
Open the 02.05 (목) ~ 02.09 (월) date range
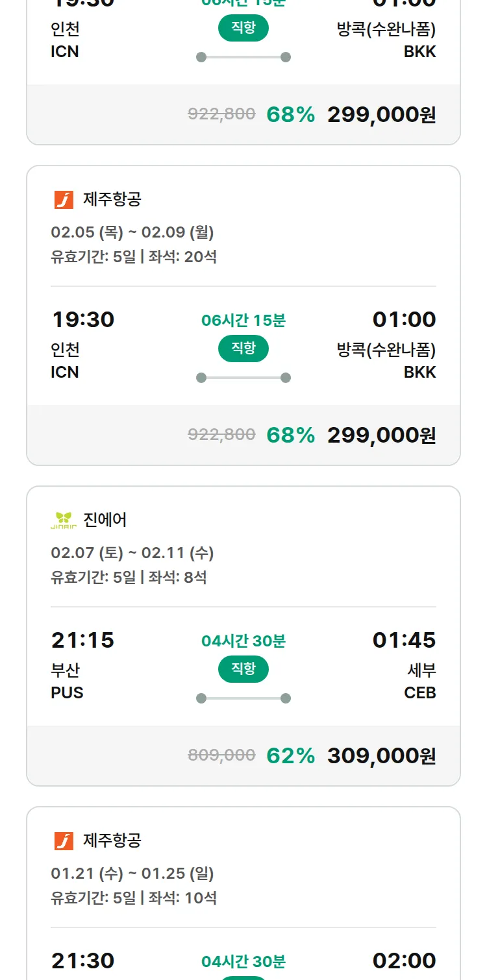click(x=132, y=232)
